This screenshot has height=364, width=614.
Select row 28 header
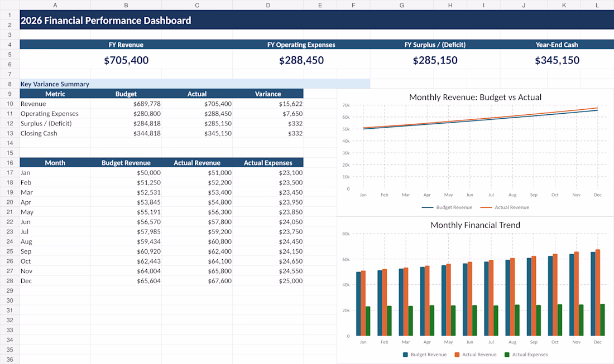pyautogui.click(x=10, y=281)
